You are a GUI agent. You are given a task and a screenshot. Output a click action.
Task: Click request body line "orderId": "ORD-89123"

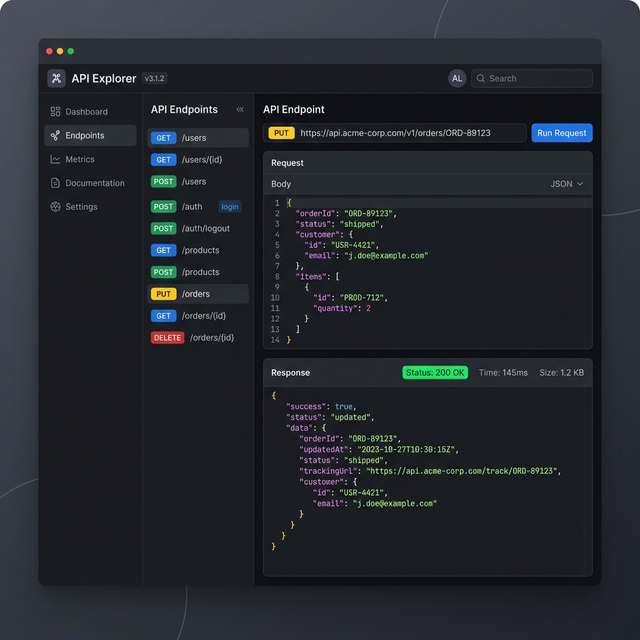point(346,213)
